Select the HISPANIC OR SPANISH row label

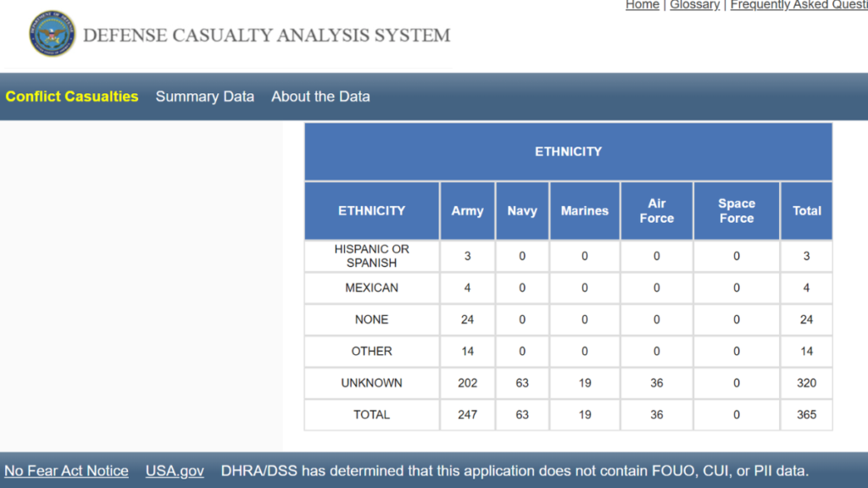371,256
